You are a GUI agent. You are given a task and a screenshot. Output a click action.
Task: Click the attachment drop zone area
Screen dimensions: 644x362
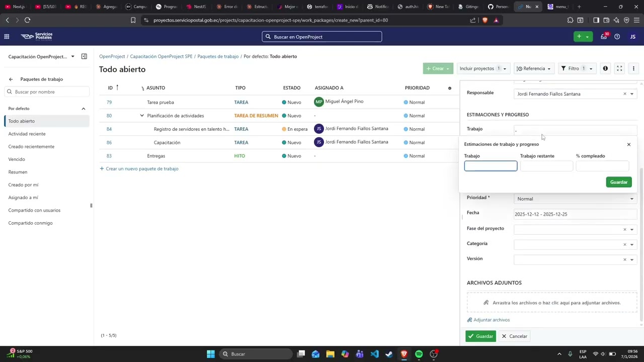[552, 303]
